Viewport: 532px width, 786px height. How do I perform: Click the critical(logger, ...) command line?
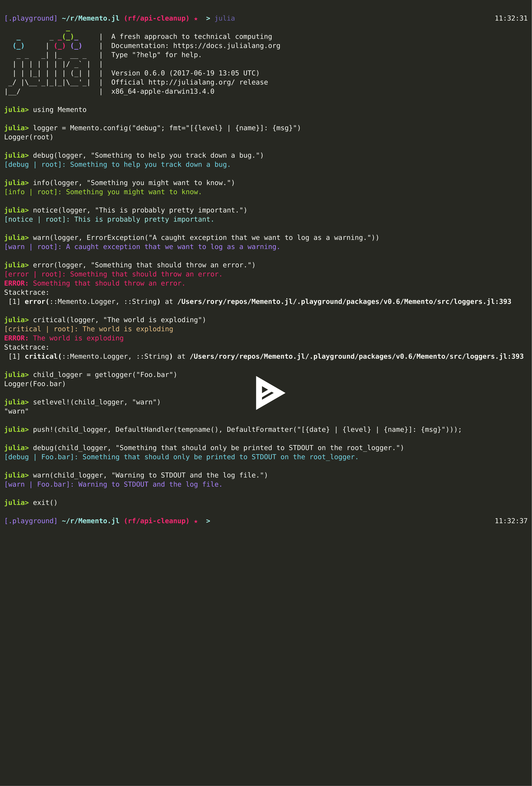pyautogui.click(x=105, y=320)
